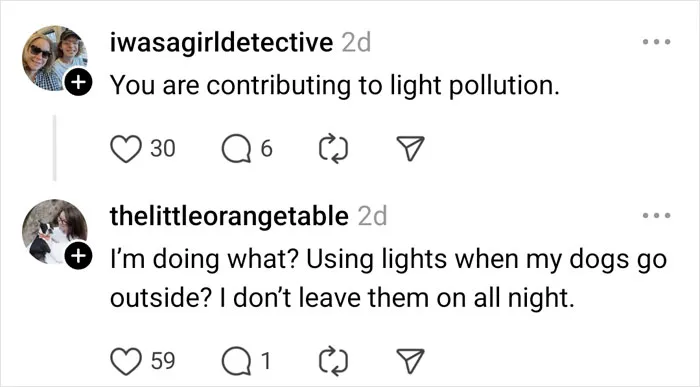The height and width of the screenshot is (387, 700).
Task: Open more options for thelittleorangetable's reply
Action: [656, 216]
